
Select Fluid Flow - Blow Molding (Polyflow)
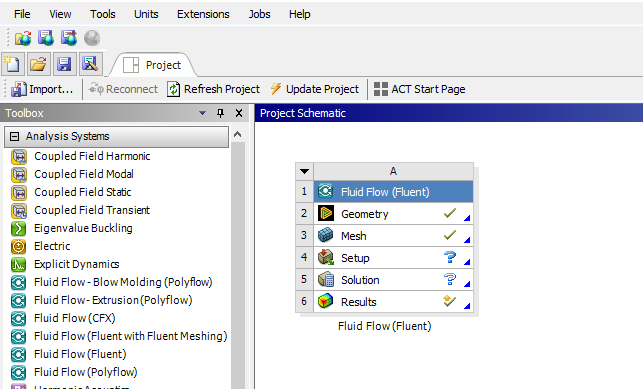point(123,282)
